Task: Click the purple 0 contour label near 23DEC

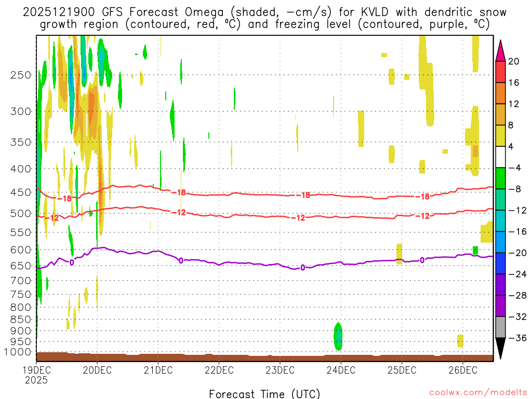Action: 303,268
